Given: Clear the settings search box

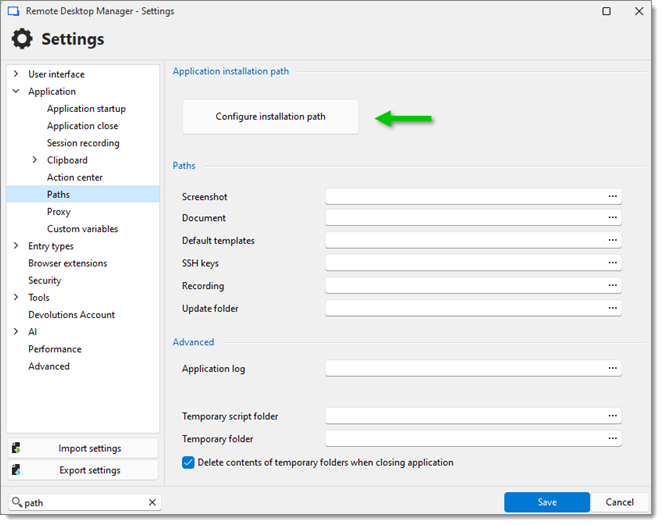Looking at the screenshot, I should click(152, 503).
